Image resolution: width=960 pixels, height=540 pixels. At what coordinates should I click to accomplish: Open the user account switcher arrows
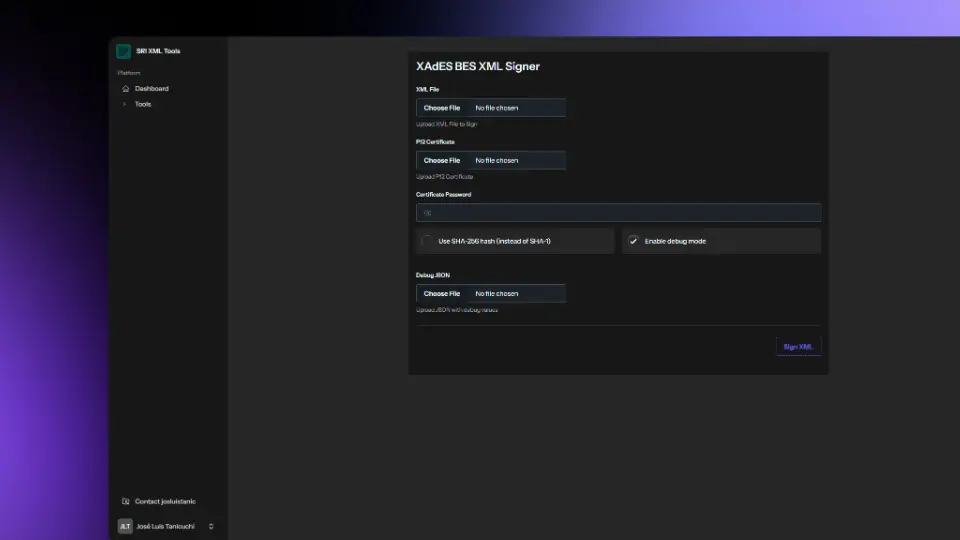211,526
